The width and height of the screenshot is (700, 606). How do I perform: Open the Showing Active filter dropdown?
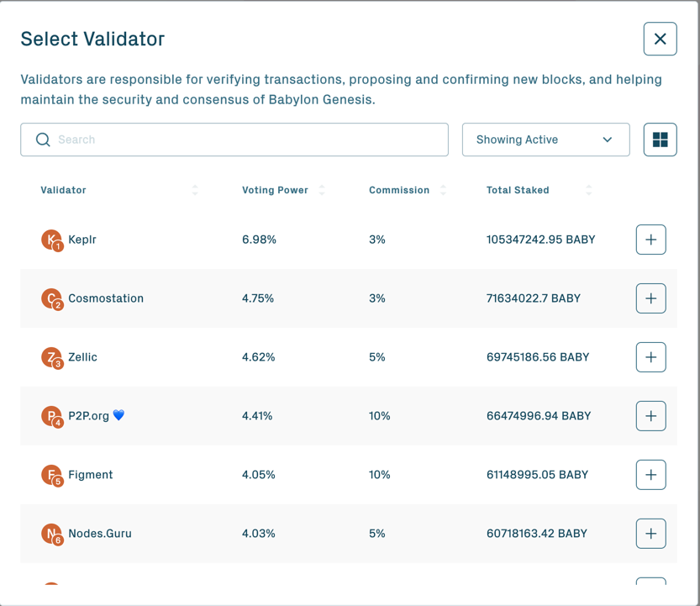click(545, 140)
